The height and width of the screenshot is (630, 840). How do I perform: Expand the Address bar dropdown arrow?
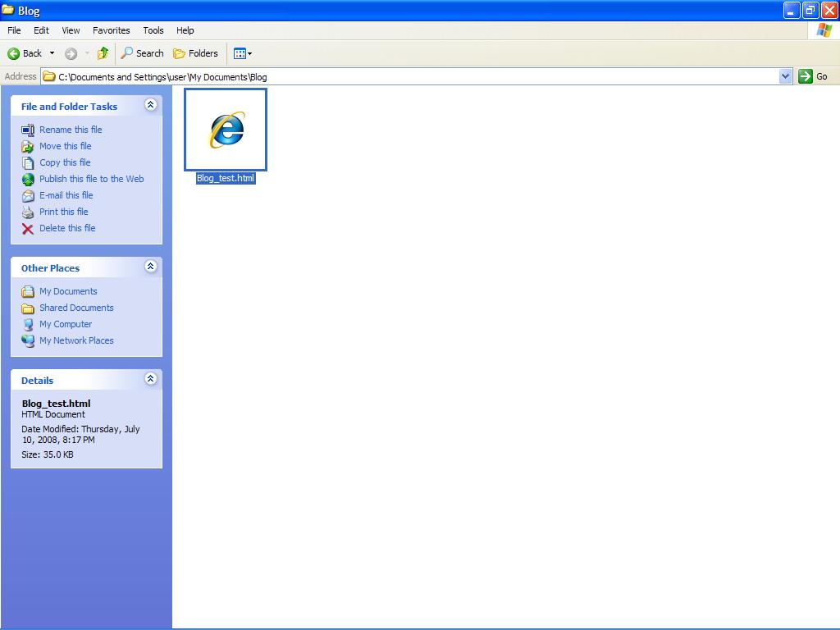tap(785, 76)
